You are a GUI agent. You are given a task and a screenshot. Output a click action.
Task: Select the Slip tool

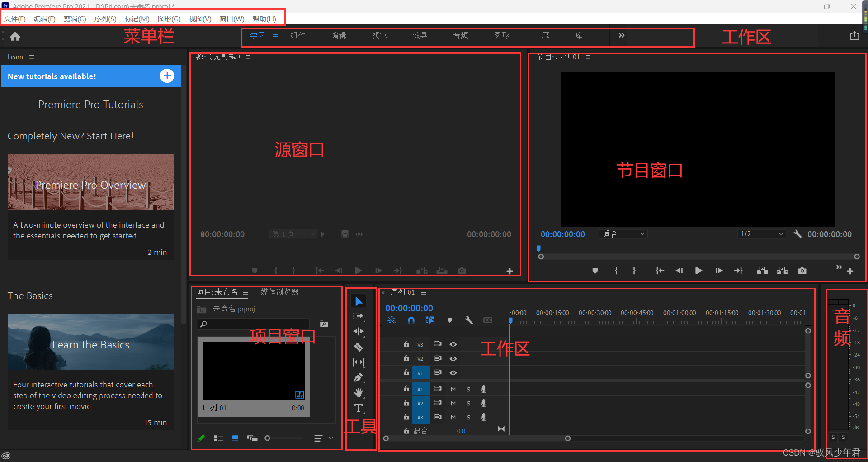click(359, 362)
